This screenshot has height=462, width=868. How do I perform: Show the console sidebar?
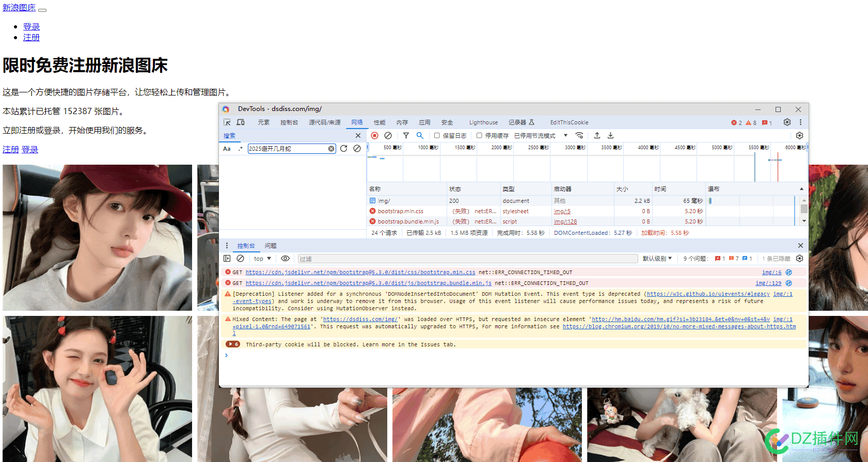[227, 258]
